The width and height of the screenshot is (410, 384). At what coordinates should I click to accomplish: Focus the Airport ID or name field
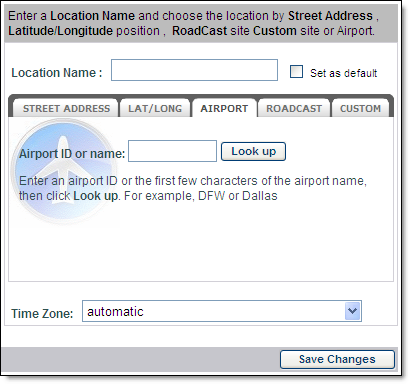[172, 151]
